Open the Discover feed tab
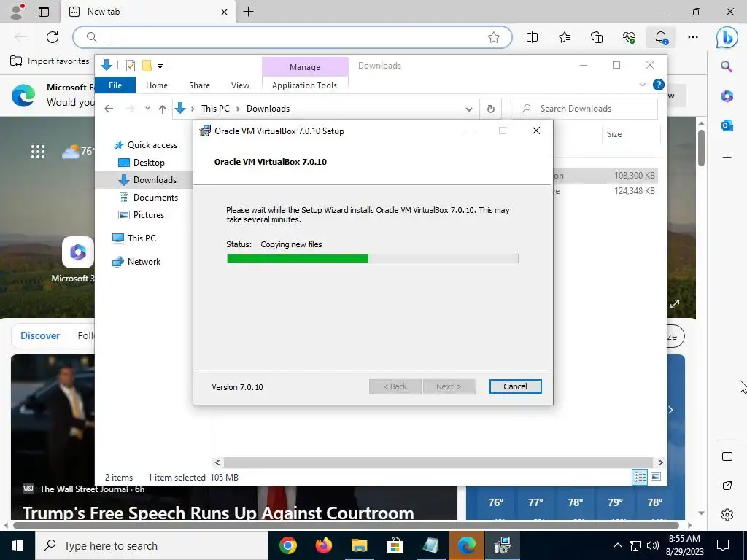 point(40,335)
